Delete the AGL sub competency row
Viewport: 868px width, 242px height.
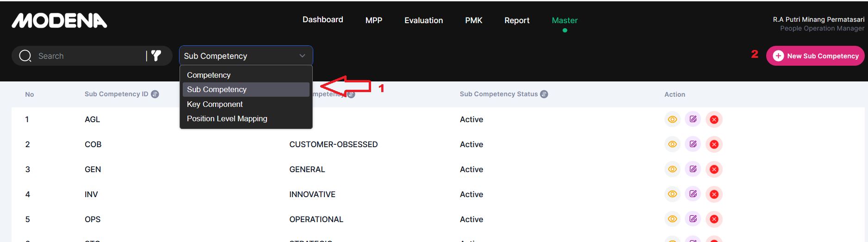point(714,119)
